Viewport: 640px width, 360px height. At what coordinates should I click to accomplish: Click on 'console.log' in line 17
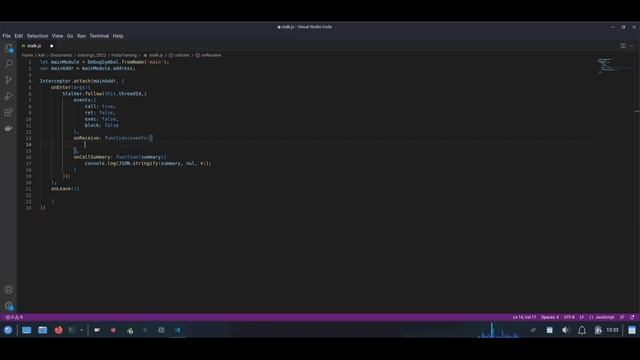pyautogui.click(x=100, y=163)
